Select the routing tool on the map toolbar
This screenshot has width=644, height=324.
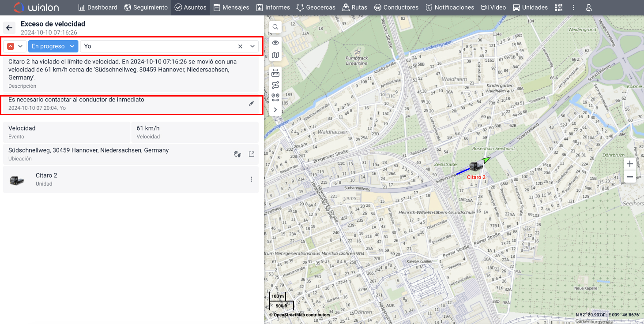275,85
